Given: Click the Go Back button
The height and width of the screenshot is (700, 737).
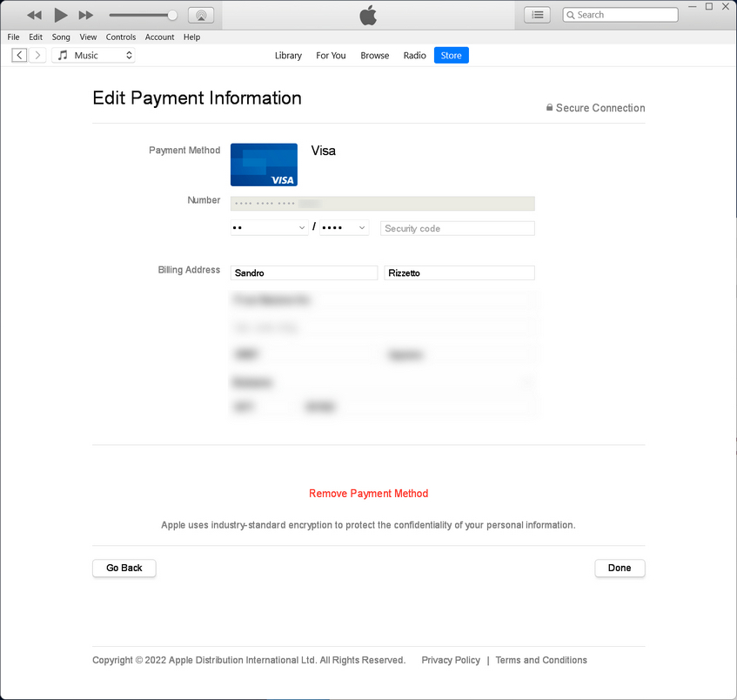Looking at the screenshot, I should click(124, 568).
